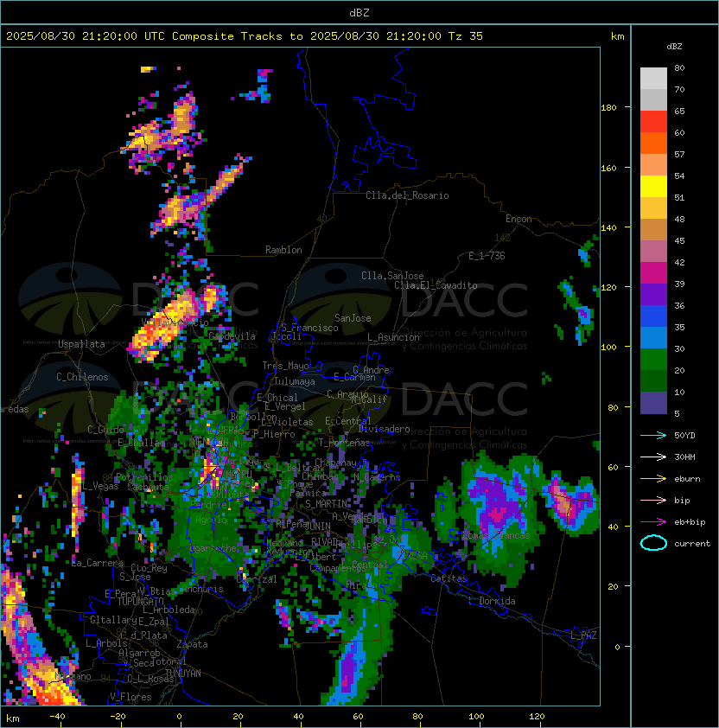The width and height of the screenshot is (719, 728).
Task: Click the 'S_MARTIN' map label
Action: point(326,504)
